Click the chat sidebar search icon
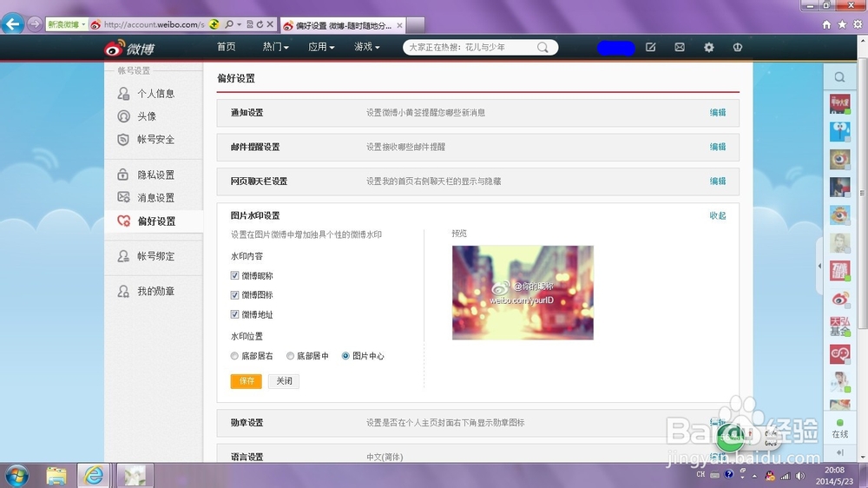 839,77
